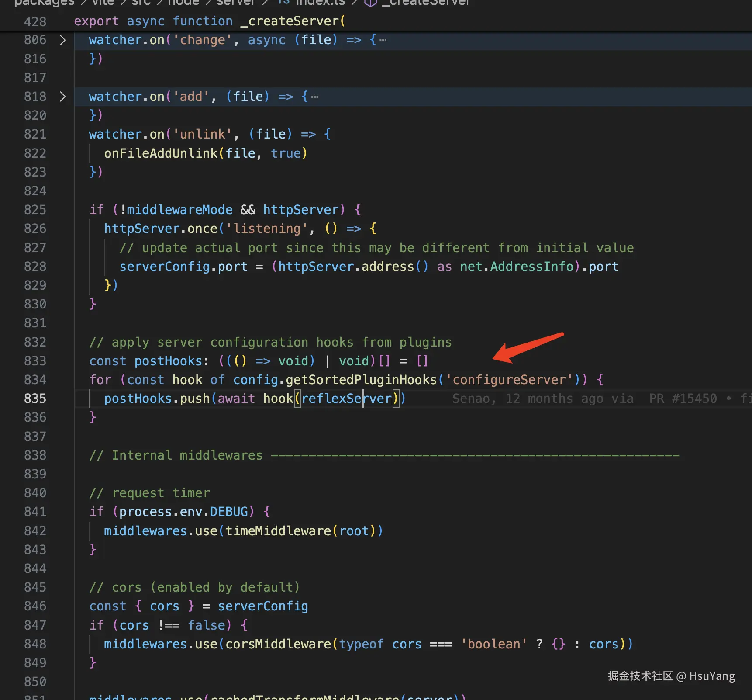The width and height of the screenshot is (752, 700).
Task: Click the httpServer.address() call
Action: pyautogui.click(x=354, y=267)
